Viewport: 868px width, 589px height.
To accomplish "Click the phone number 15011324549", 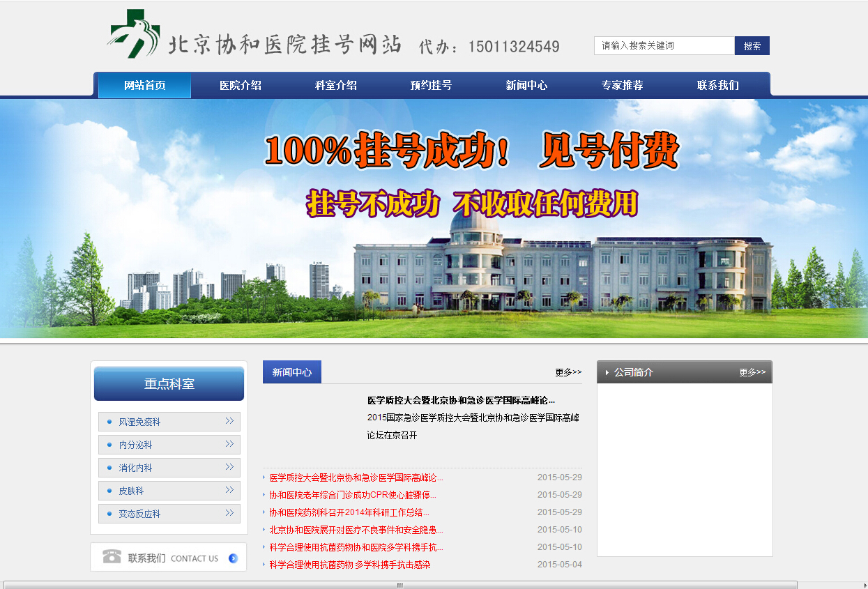I will tap(514, 47).
